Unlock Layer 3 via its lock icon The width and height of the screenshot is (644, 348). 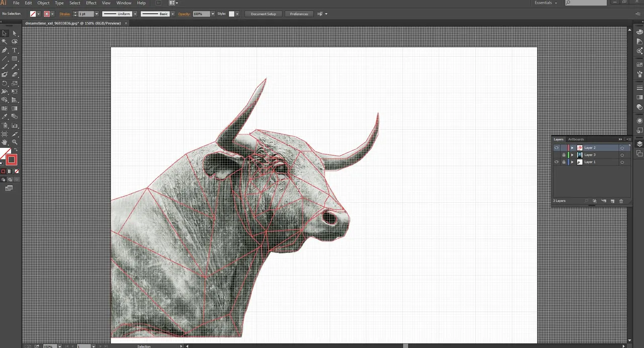click(x=563, y=155)
